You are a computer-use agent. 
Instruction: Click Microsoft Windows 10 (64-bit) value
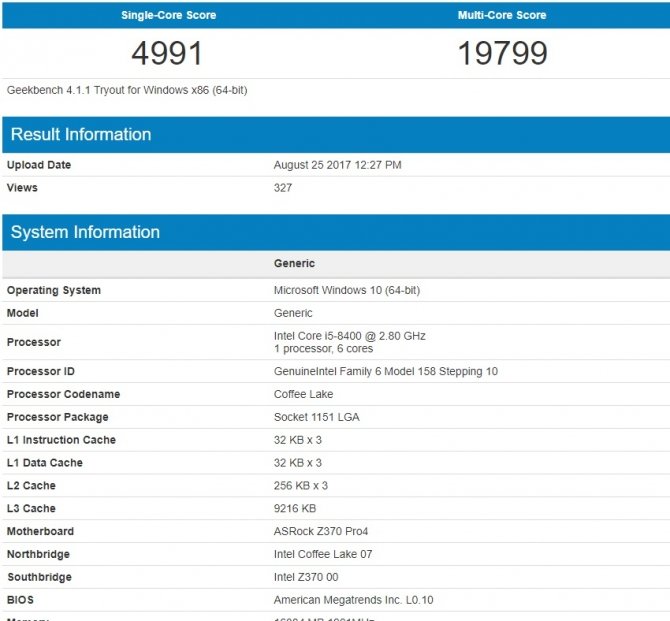[347, 290]
